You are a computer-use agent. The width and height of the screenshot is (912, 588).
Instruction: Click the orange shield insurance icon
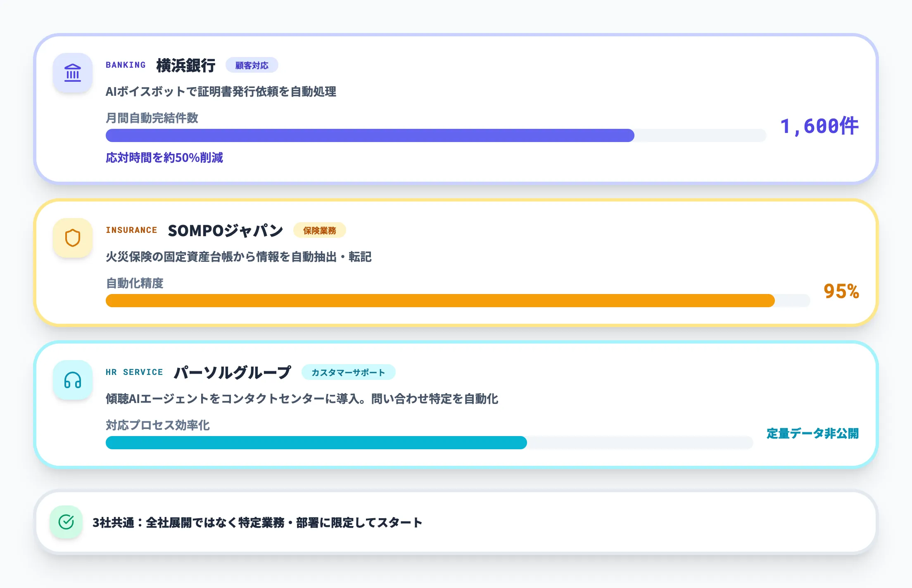pyautogui.click(x=73, y=238)
